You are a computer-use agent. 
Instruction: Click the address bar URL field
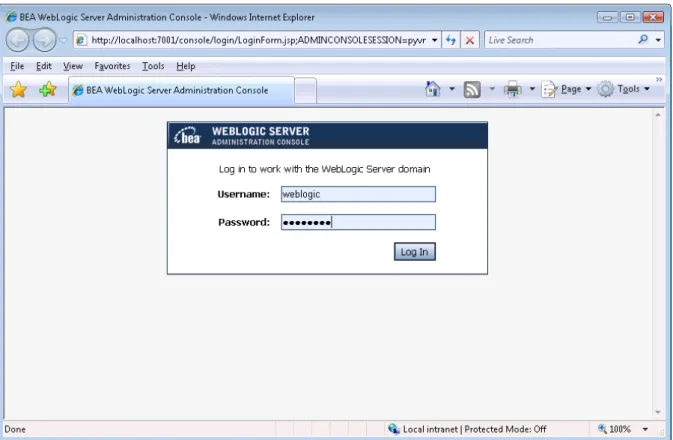tap(258, 40)
